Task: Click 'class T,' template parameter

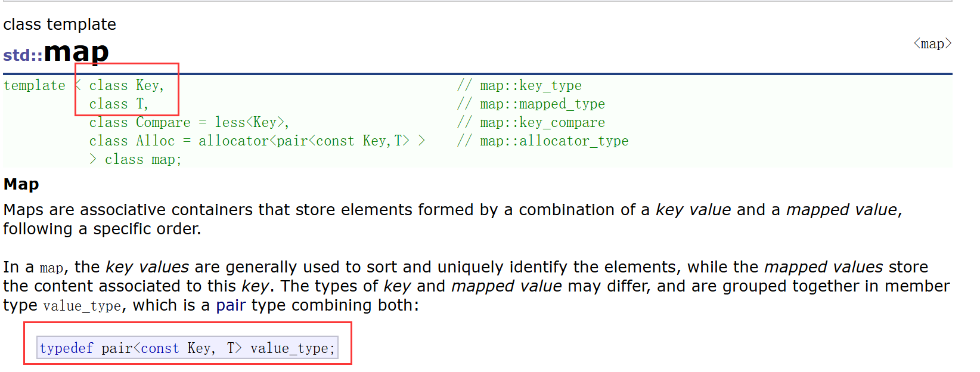Action: click(119, 104)
